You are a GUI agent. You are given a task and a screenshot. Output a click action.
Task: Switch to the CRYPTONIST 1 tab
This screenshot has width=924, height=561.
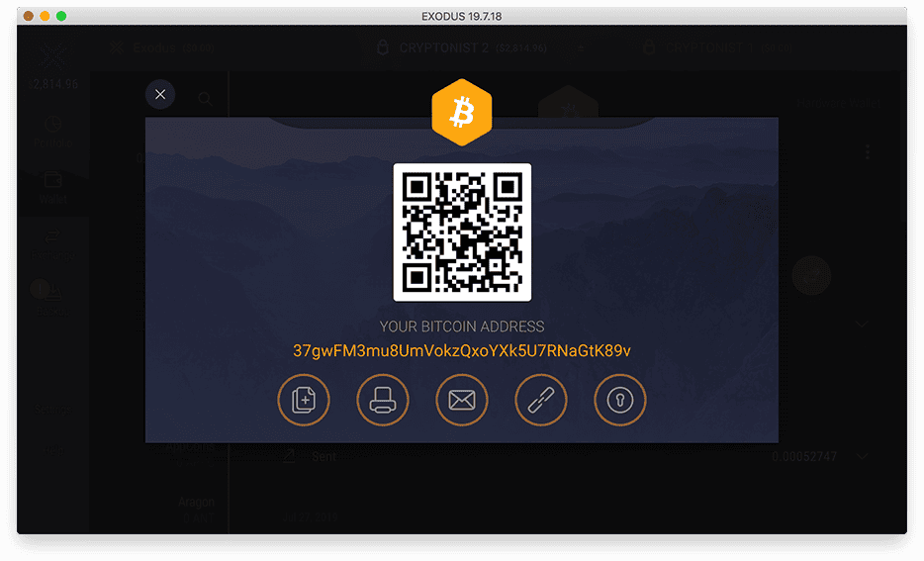718,47
